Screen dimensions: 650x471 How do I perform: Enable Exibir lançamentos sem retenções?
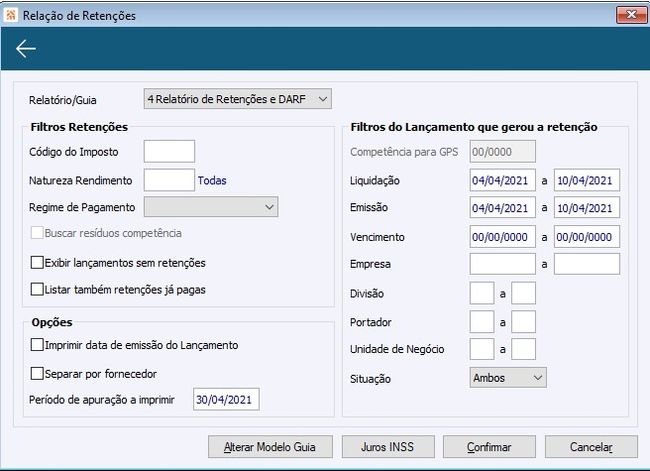(37, 262)
